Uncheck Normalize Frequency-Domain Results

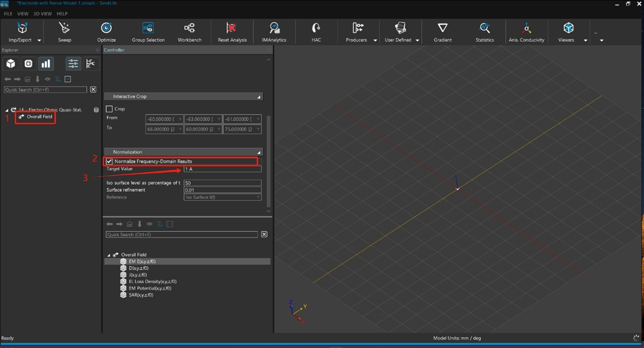click(x=109, y=161)
